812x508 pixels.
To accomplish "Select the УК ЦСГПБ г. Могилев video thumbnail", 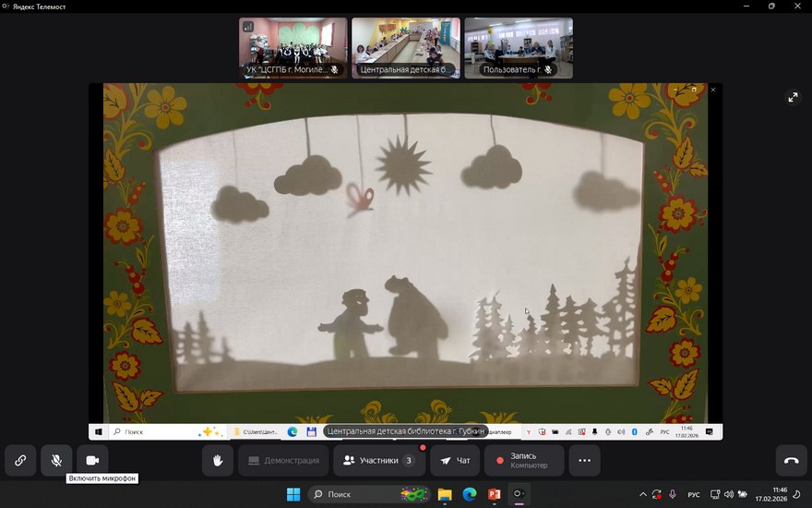I will pos(293,48).
